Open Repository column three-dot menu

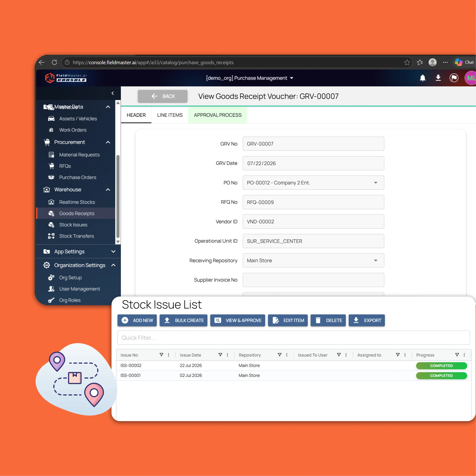tap(287, 355)
